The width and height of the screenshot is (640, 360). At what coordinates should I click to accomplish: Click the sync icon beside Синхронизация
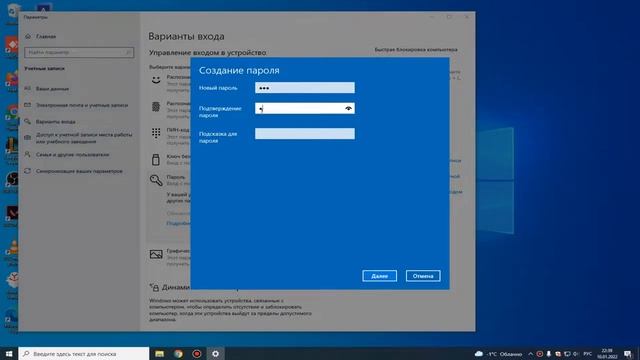[28, 171]
